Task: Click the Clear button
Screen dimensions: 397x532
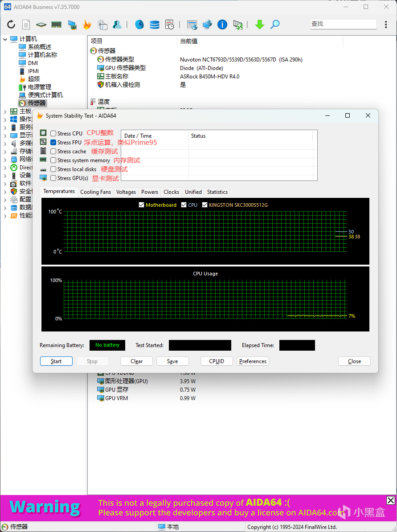Action: pyautogui.click(x=136, y=361)
